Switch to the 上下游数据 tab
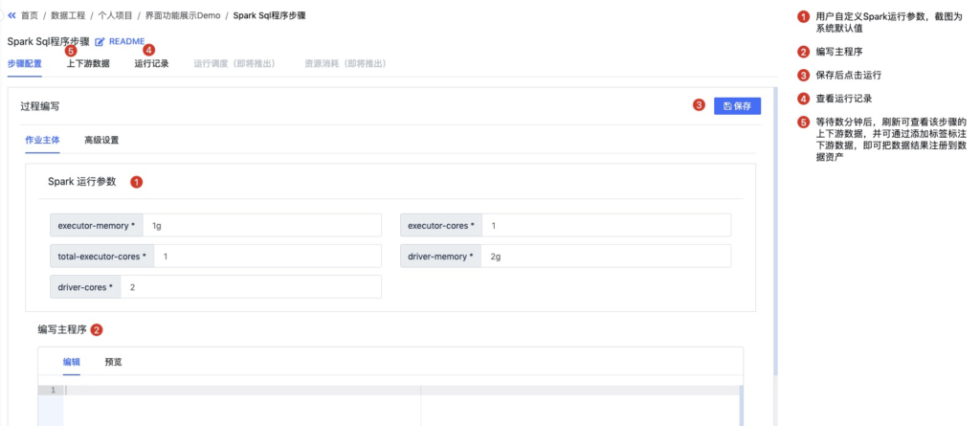The width and height of the screenshot is (980, 426). click(x=88, y=64)
